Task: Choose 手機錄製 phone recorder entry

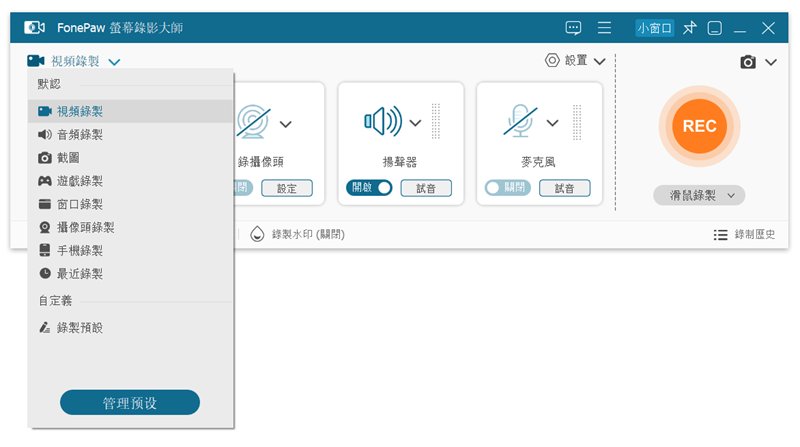Action: 131,251
